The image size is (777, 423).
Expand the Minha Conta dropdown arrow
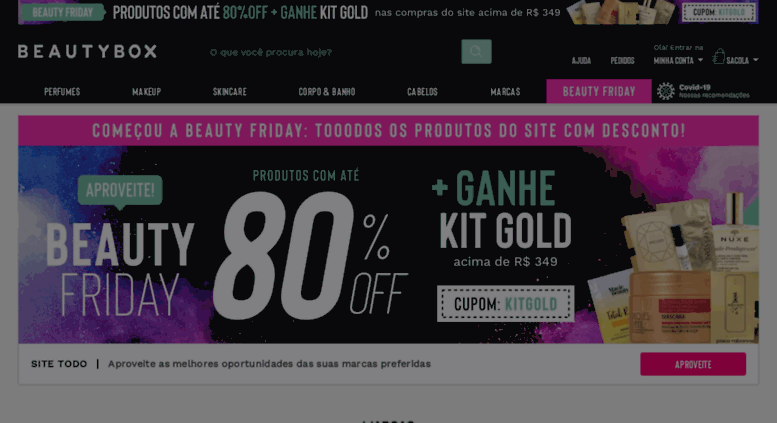point(700,60)
